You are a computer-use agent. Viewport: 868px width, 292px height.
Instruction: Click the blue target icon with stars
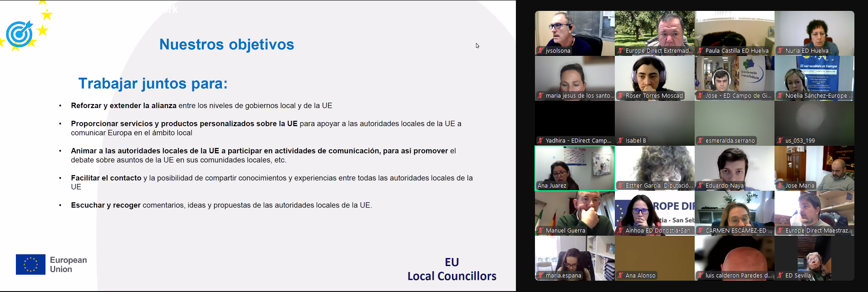coord(20,34)
